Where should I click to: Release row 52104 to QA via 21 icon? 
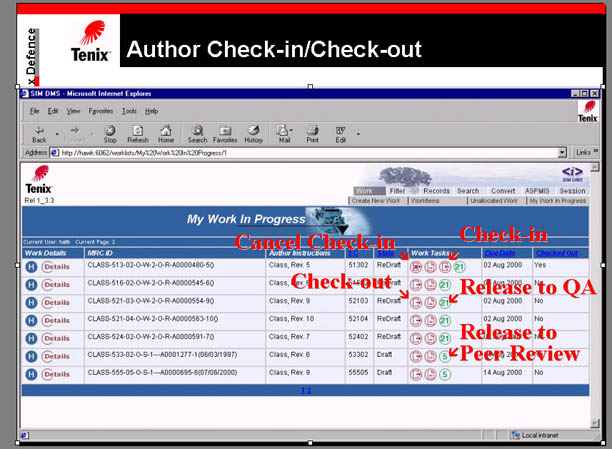(445, 321)
